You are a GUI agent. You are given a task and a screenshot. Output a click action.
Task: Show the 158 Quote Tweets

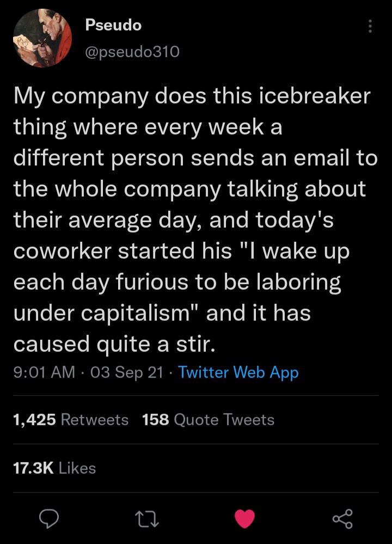[x=208, y=420]
